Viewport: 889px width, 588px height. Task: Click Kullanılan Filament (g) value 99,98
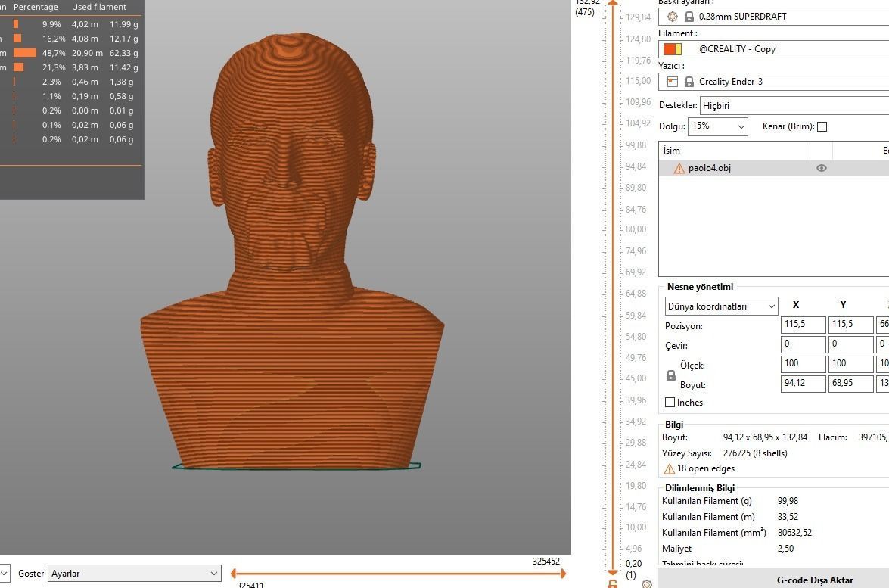pos(788,501)
